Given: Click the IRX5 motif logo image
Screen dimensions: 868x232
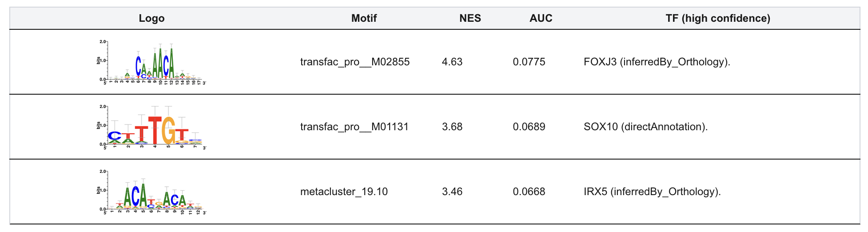Looking at the screenshot, I should click(151, 192).
